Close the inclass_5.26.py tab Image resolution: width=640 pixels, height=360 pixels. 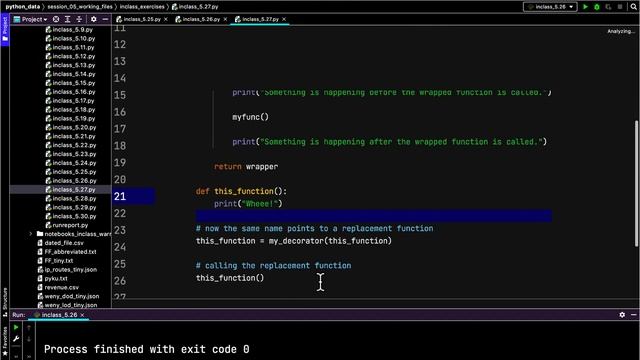pos(225,19)
